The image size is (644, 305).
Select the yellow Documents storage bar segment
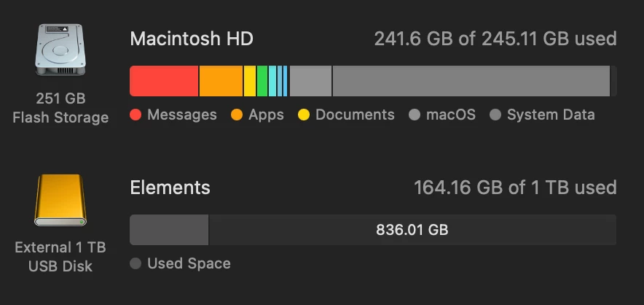(250, 81)
